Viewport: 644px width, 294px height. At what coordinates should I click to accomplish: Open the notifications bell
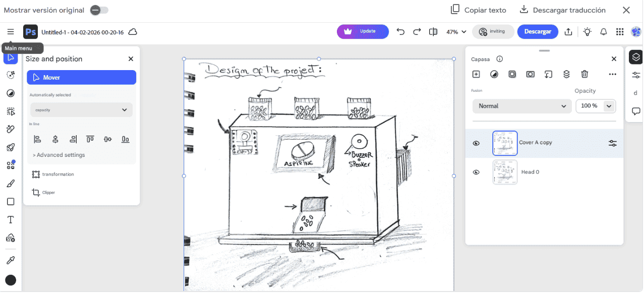coord(604,32)
